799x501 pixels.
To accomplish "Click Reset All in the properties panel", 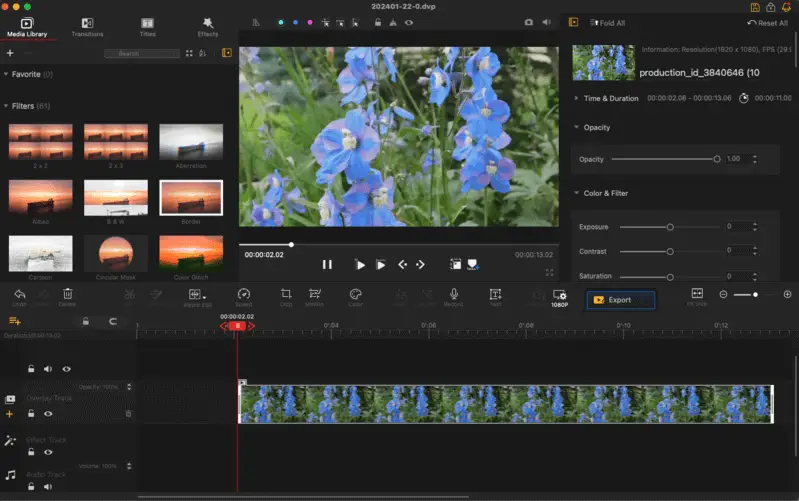I will (x=766, y=23).
